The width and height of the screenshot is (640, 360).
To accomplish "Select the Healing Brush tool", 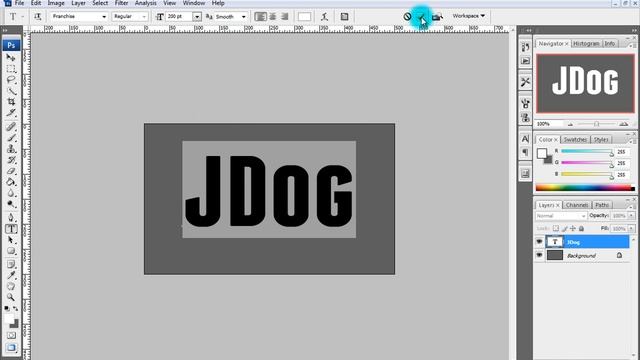I will [x=11, y=127].
